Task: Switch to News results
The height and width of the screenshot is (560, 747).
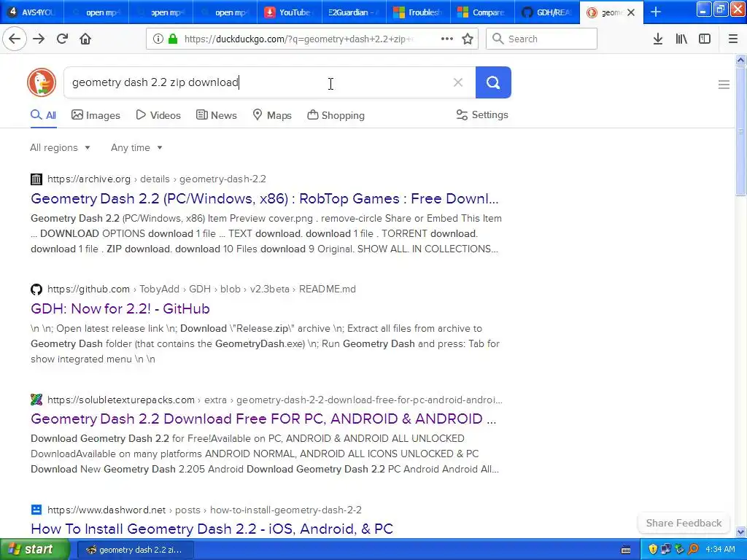Action: click(217, 115)
